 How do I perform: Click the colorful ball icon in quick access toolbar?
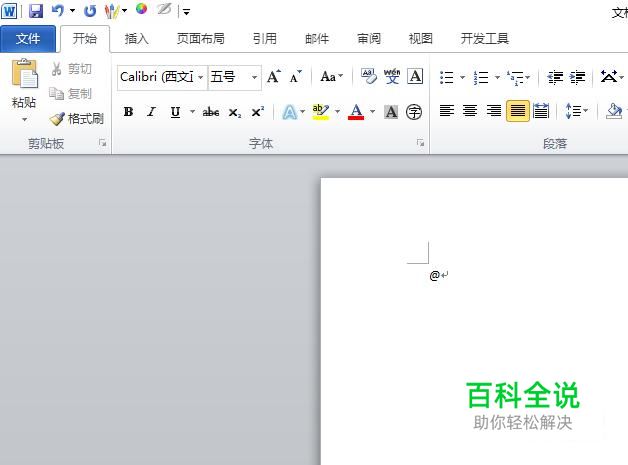pos(141,8)
